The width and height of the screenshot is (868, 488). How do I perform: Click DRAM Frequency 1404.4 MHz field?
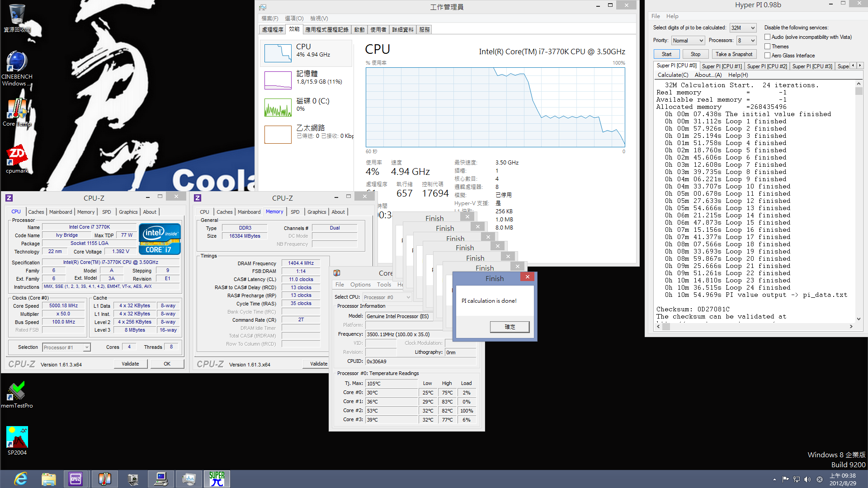301,263
